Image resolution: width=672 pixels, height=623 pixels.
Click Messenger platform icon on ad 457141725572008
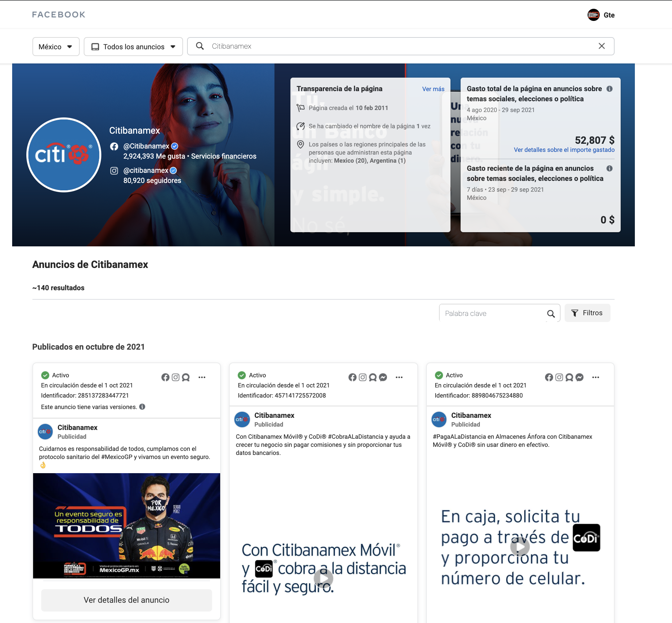point(383,377)
